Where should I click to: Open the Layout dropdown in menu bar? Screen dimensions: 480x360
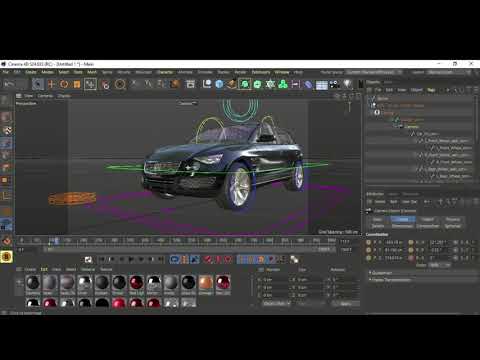coord(449,72)
